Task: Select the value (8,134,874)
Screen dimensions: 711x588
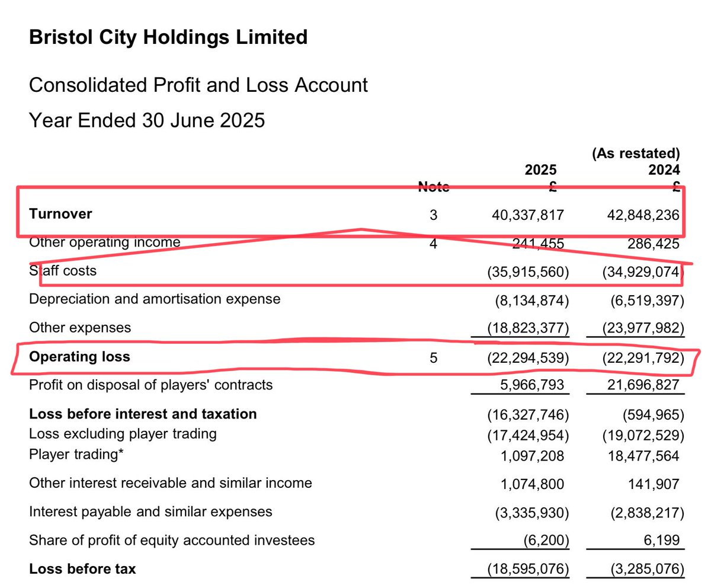Action: 531,301
